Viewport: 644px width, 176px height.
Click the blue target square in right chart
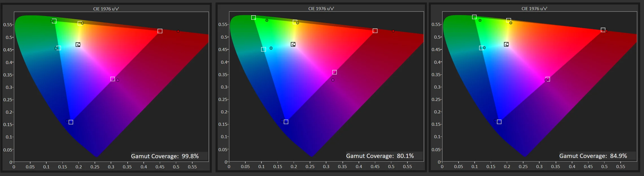pos(499,122)
